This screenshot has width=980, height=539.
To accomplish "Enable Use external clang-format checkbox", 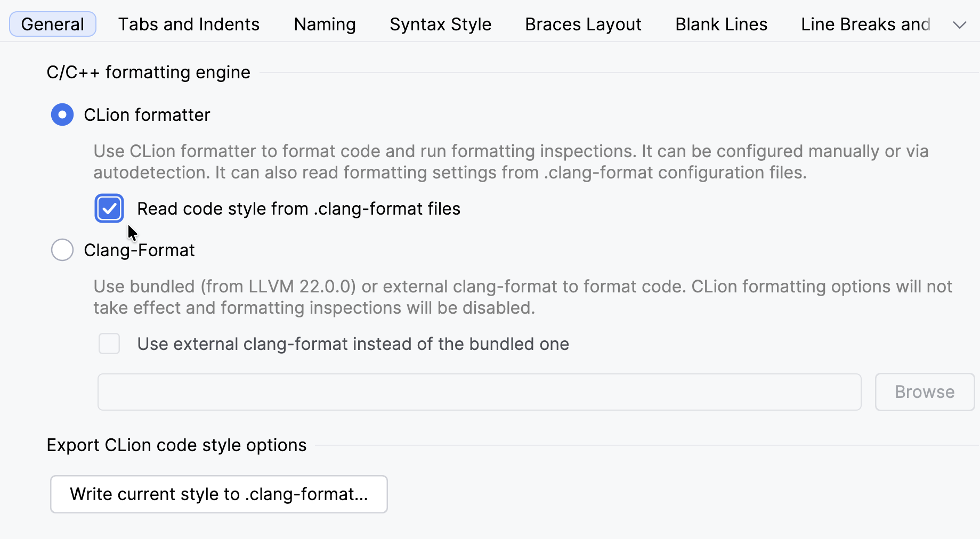I will coord(109,344).
